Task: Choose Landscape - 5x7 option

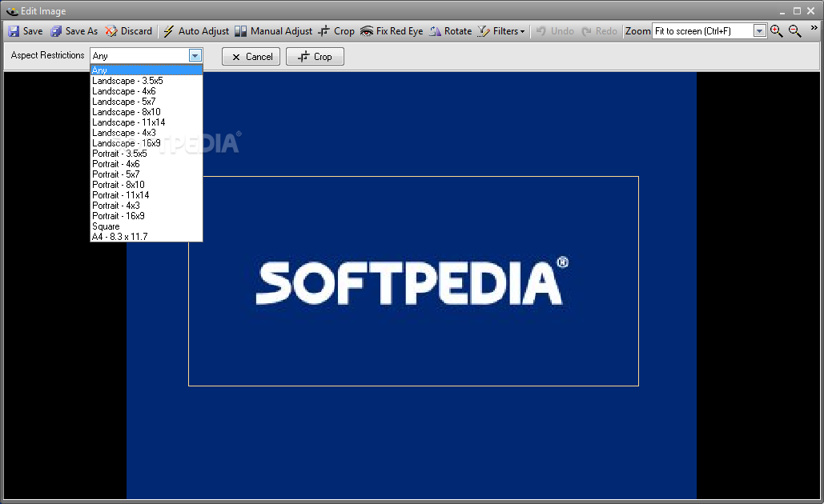Action: click(146, 102)
